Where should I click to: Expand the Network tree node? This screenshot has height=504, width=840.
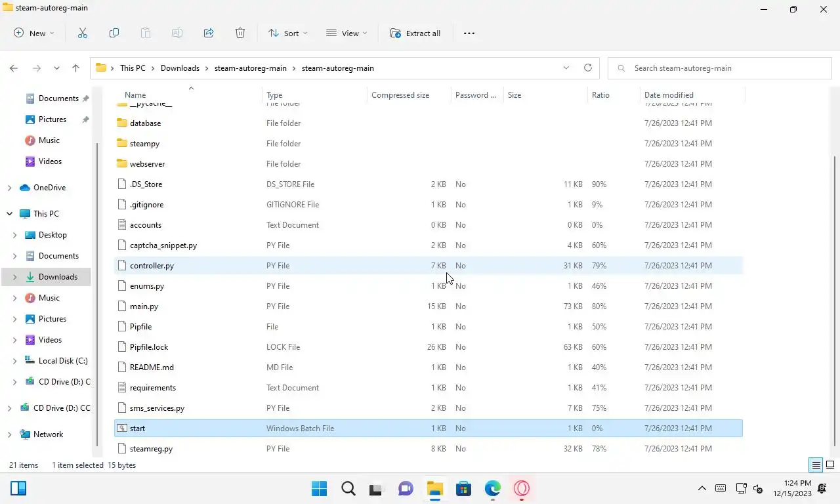[9, 434]
